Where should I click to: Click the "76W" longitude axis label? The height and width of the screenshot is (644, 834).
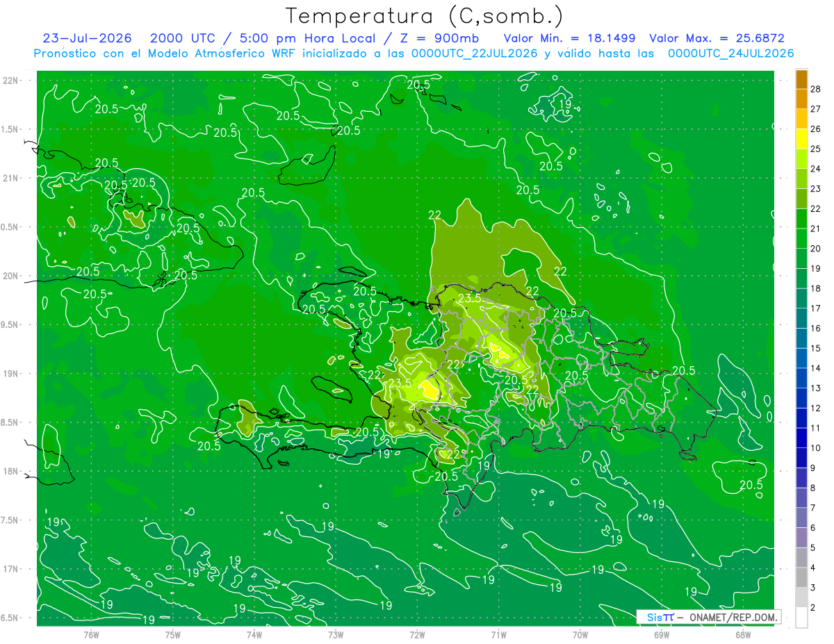91,634
